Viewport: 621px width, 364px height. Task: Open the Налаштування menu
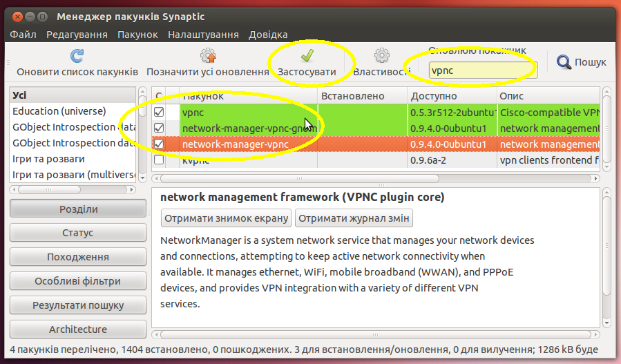point(203,35)
